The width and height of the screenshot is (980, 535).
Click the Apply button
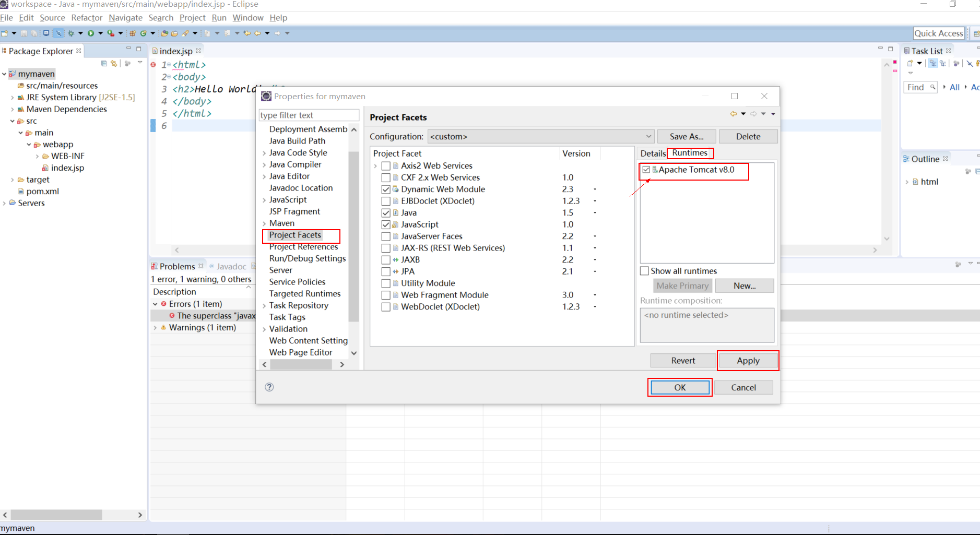point(748,361)
